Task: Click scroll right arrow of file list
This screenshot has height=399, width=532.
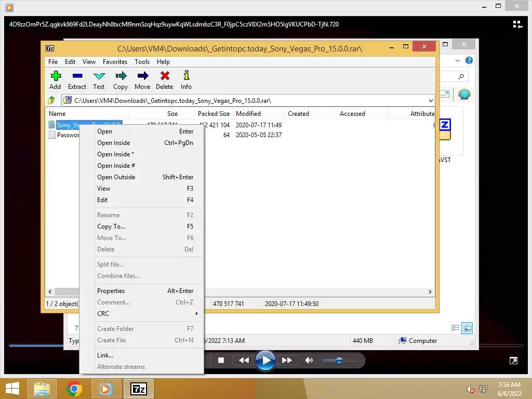Action: click(430, 292)
